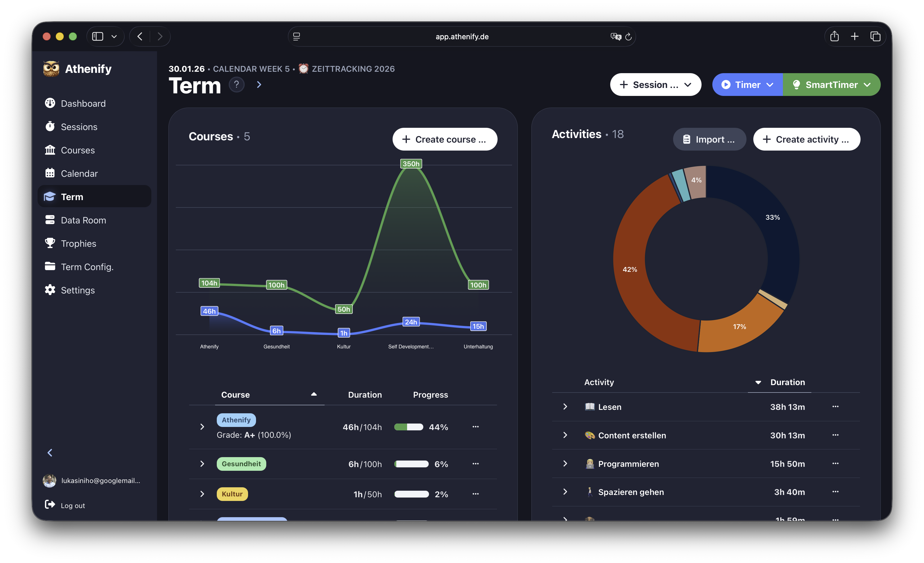Select the Sessions stopwatch icon
Image resolution: width=924 pixels, height=563 pixels.
pos(50,127)
